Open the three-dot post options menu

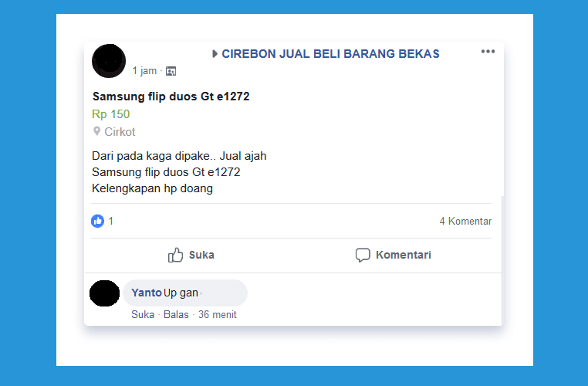click(488, 52)
